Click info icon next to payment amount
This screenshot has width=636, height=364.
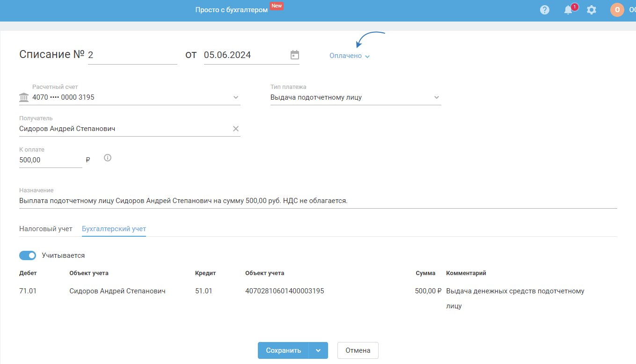(108, 158)
